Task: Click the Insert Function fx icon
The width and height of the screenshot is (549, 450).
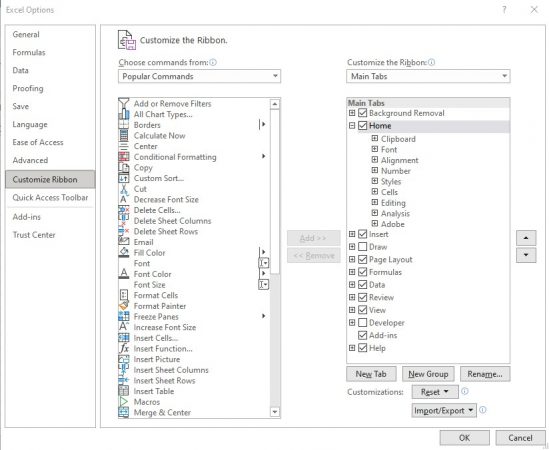Action: pos(124,348)
